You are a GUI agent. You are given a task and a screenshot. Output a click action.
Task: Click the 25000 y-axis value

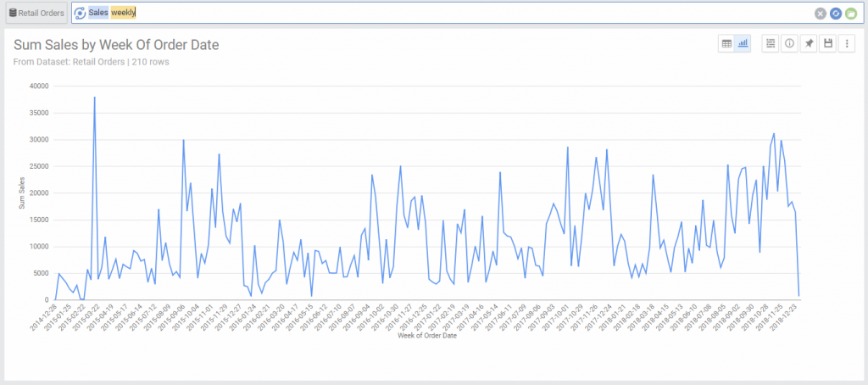[x=39, y=166]
